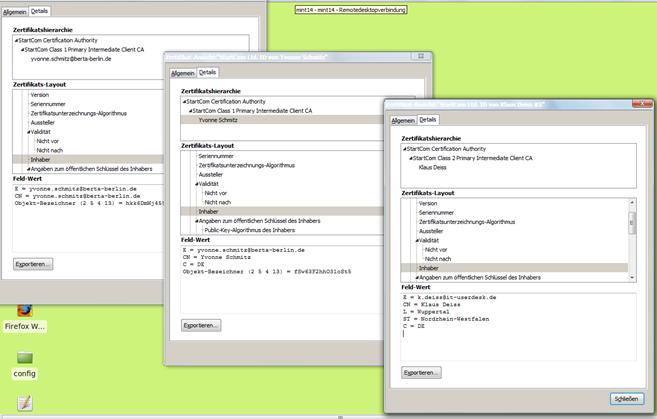The image size is (657, 419).
Task: Select Seriennummer row in Yvonne Schmitz window
Action: (216, 156)
